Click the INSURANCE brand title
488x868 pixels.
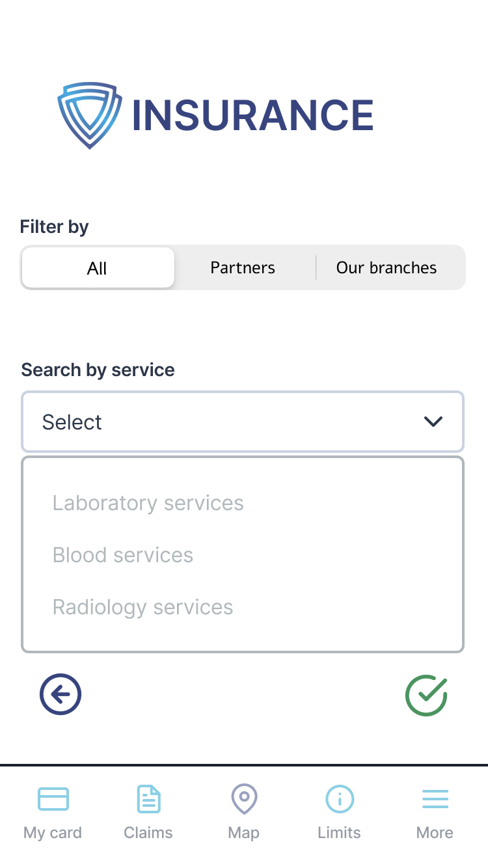pyautogui.click(x=253, y=116)
